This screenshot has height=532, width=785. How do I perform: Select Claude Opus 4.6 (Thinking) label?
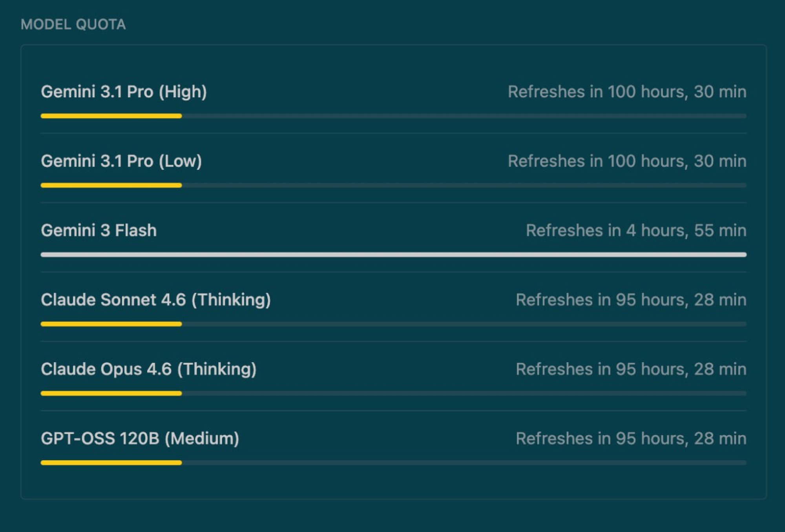pyautogui.click(x=148, y=369)
